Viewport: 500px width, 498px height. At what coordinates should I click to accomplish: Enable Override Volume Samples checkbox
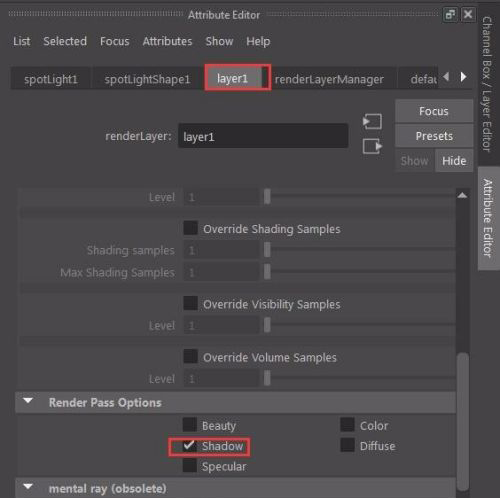tap(191, 356)
